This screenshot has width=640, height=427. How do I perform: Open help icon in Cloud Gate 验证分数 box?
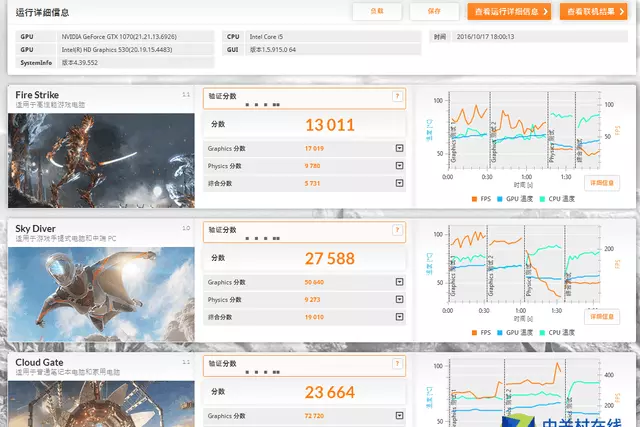397,364
